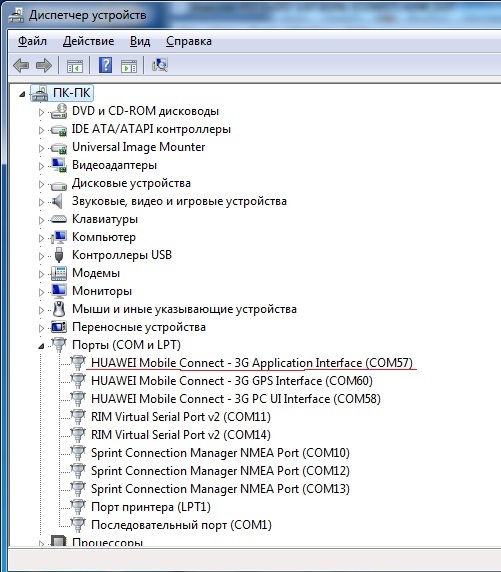Click the Модемы category icon

click(59, 273)
